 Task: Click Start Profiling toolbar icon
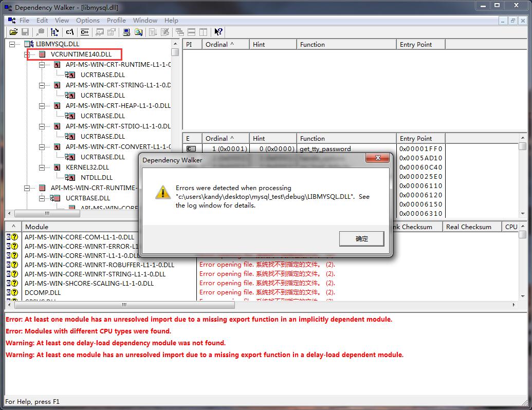153,32
